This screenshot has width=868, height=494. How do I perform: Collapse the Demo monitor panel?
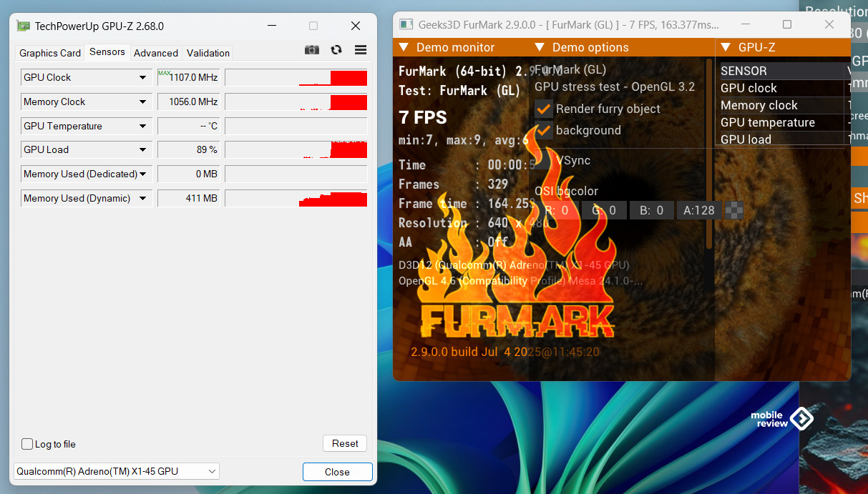pos(404,48)
